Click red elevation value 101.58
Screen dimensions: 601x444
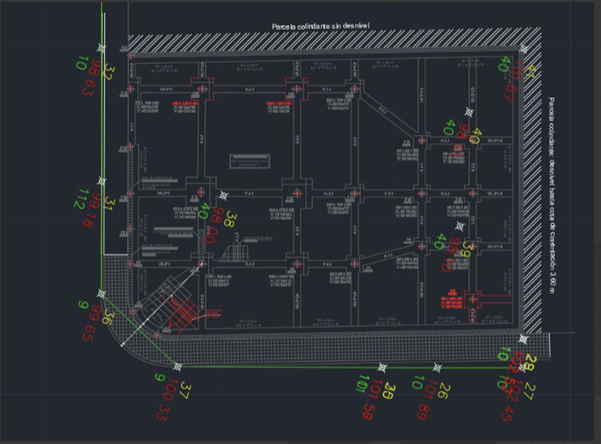(371, 399)
